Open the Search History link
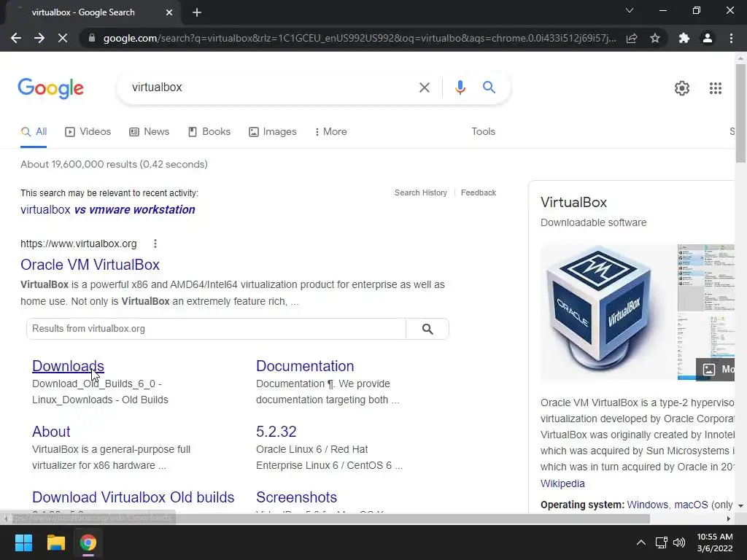The height and width of the screenshot is (560, 747). [x=421, y=192]
